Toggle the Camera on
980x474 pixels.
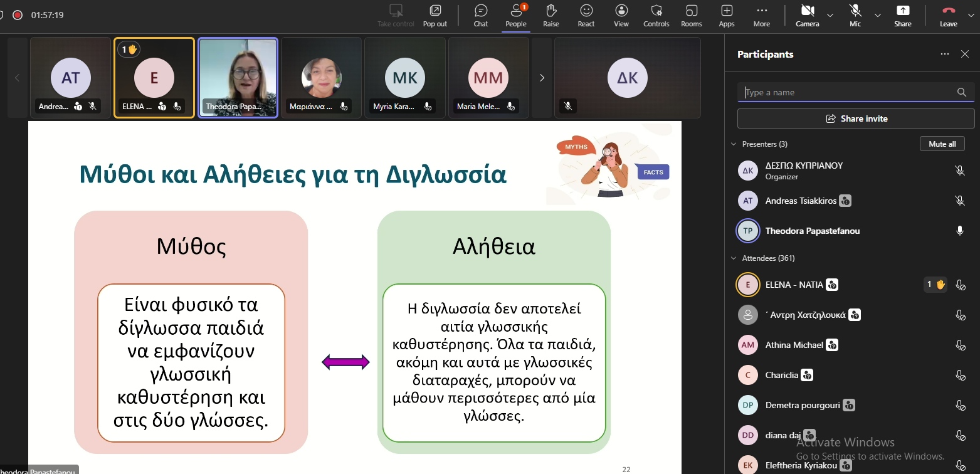[x=807, y=15]
